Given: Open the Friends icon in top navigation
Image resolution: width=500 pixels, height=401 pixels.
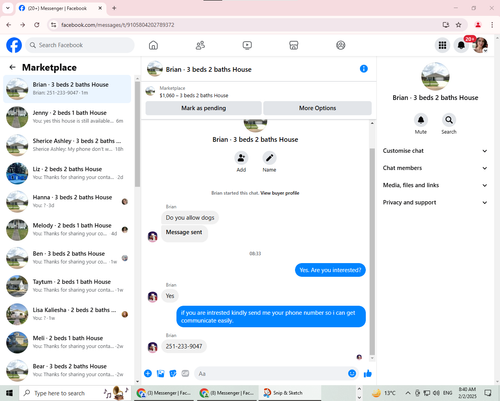Looking at the screenshot, I should tap(200, 45).
